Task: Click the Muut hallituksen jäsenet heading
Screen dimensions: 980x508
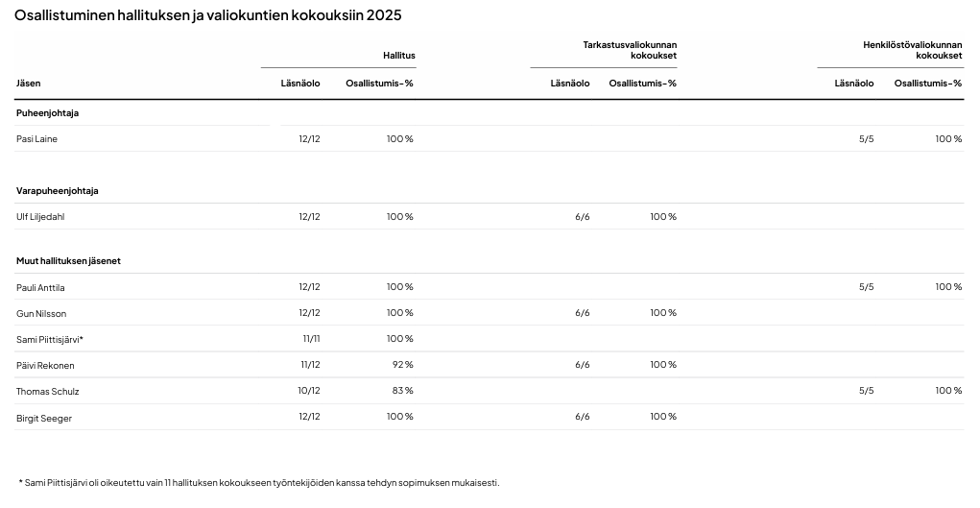Action: (68, 261)
